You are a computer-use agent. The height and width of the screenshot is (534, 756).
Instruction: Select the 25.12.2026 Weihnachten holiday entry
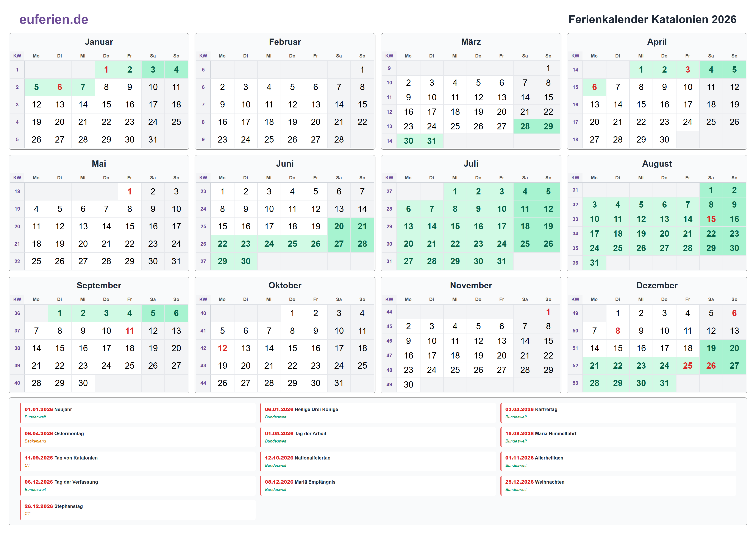tap(618, 486)
